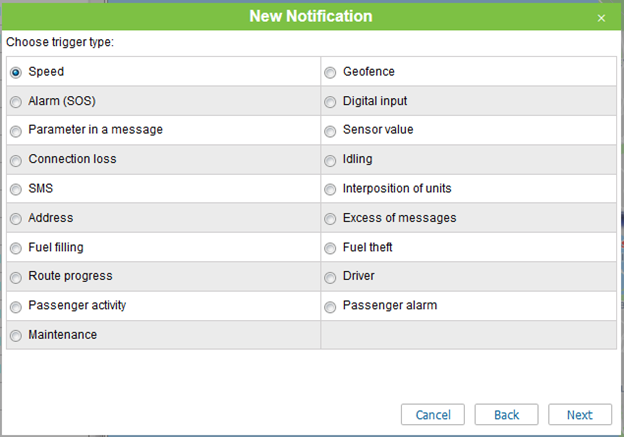Screen dimensions: 624x437
Task: Click the Next button
Action: (x=579, y=415)
